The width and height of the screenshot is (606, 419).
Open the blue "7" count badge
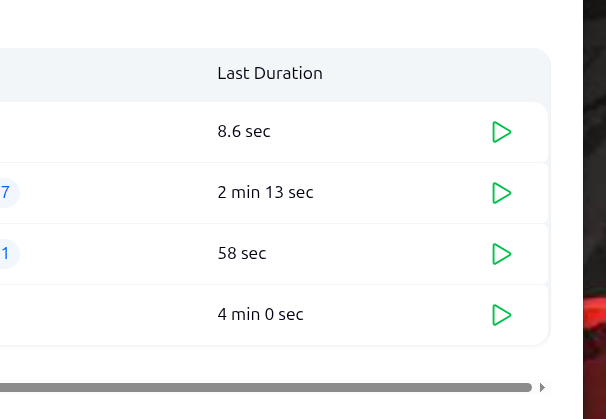coord(6,193)
